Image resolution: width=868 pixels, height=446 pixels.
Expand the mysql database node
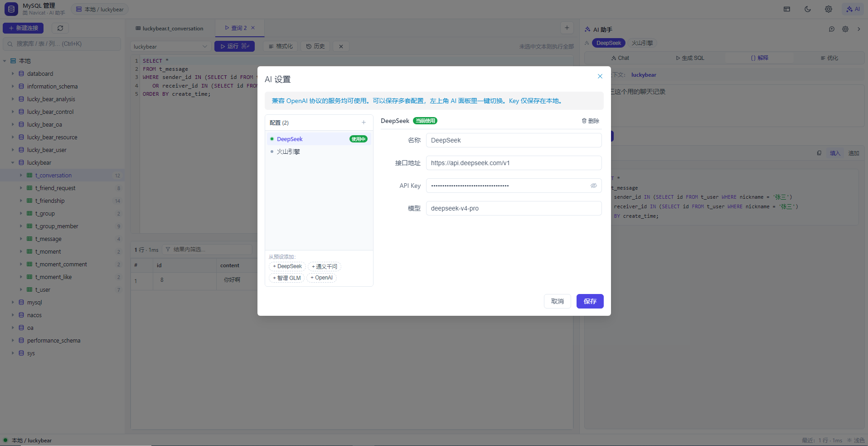13,302
